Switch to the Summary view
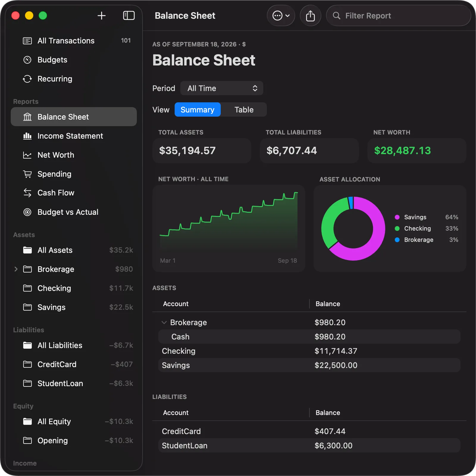 coord(198,110)
